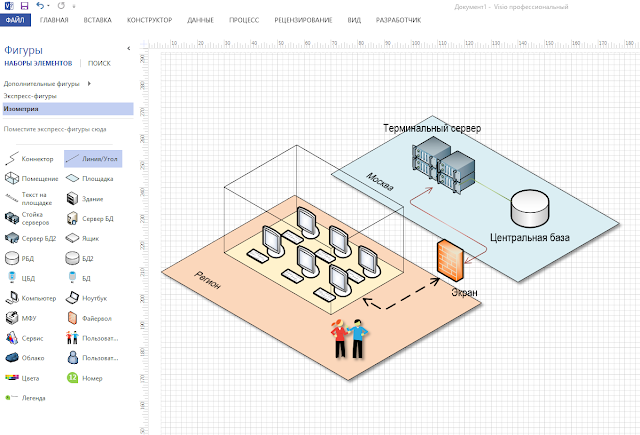Select the ЦБД shape
Viewport: 640px width, 435px height.
20,278
